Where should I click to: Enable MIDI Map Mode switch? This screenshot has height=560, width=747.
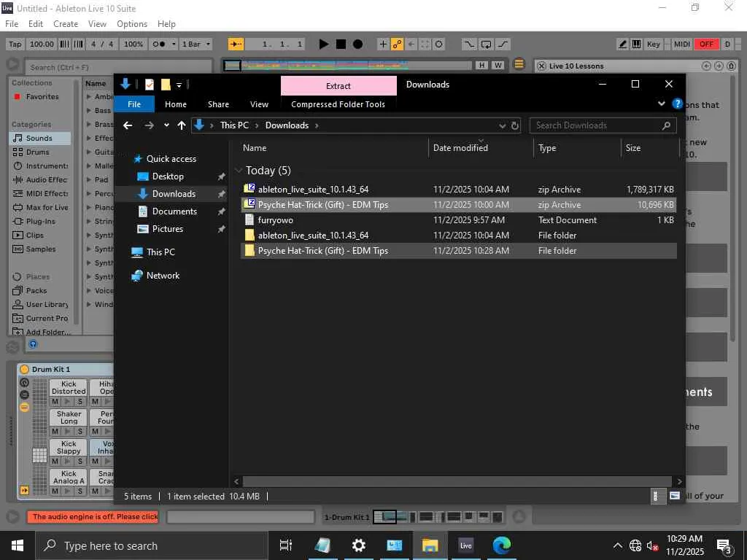click(682, 44)
